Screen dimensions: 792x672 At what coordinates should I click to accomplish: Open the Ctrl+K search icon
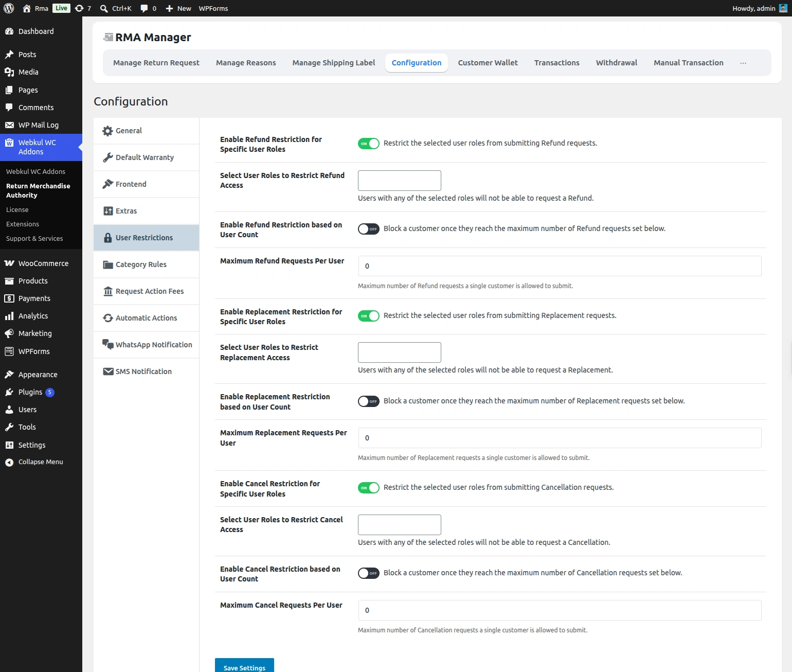click(x=104, y=8)
